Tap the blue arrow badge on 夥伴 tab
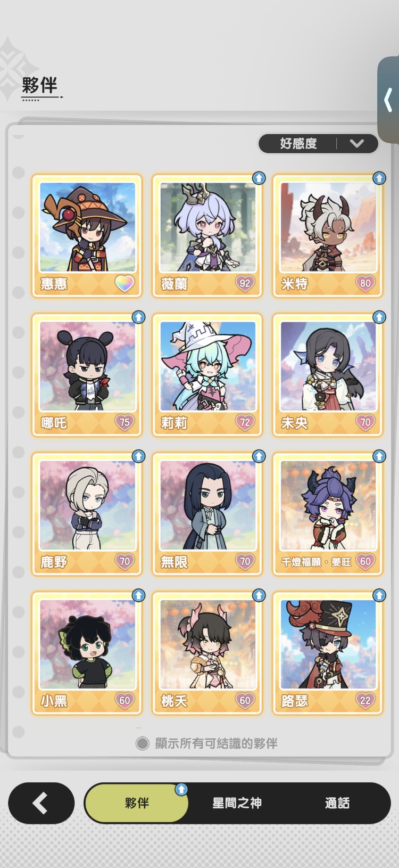This screenshot has height=868, width=399. (181, 789)
